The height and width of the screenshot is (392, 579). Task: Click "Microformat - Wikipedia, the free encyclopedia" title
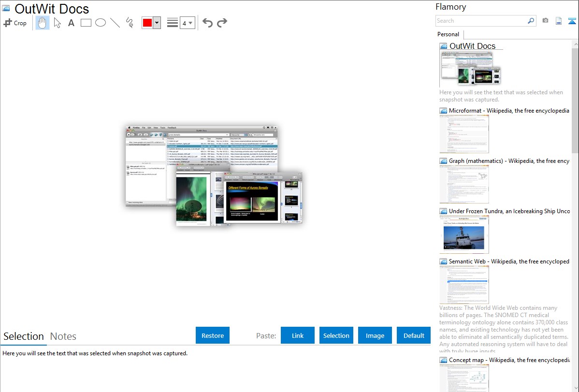pos(509,111)
